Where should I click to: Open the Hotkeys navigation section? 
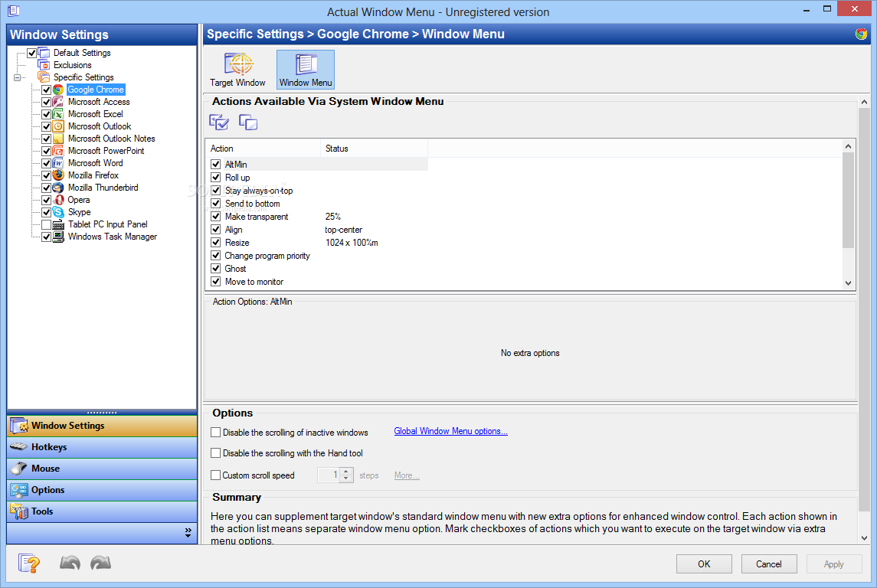coord(102,447)
